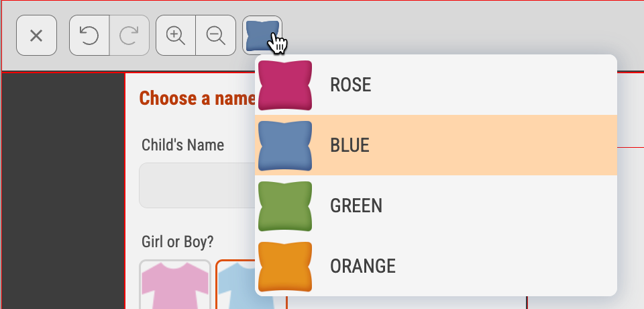Viewport: 644px width, 309px height.
Task: Click the Choose a name heading
Action: [197, 98]
